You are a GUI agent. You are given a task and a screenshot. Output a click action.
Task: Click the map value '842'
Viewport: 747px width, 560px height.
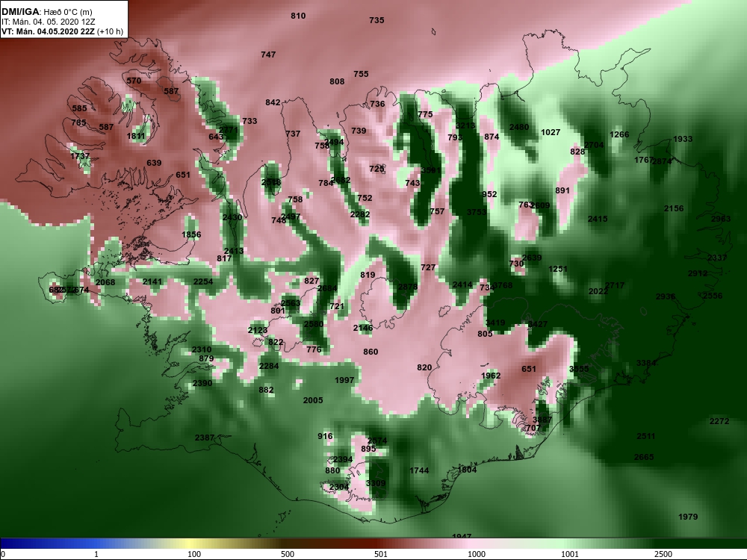tap(273, 102)
